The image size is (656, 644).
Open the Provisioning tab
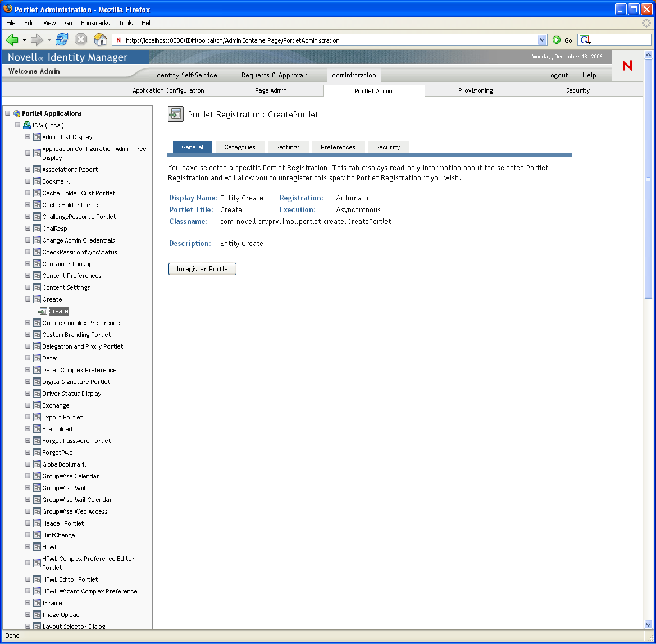click(475, 90)
